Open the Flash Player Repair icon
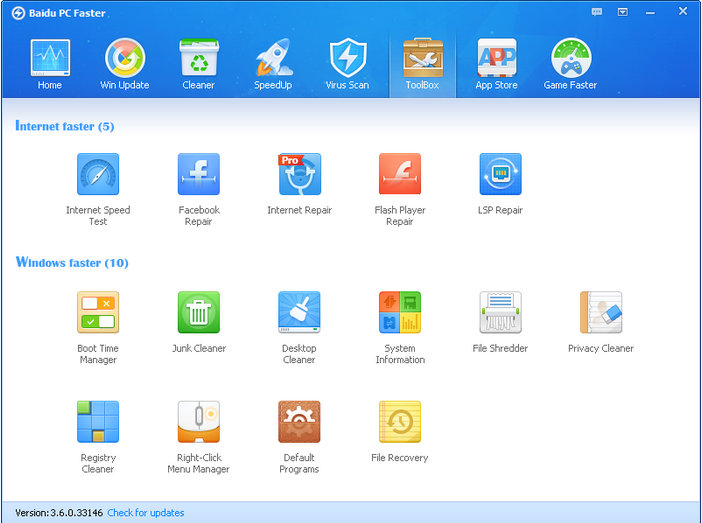 pos(400,174)
